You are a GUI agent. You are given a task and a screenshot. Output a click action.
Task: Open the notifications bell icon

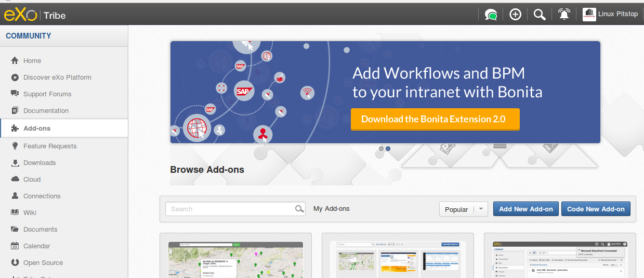click(x=564, y=14)
